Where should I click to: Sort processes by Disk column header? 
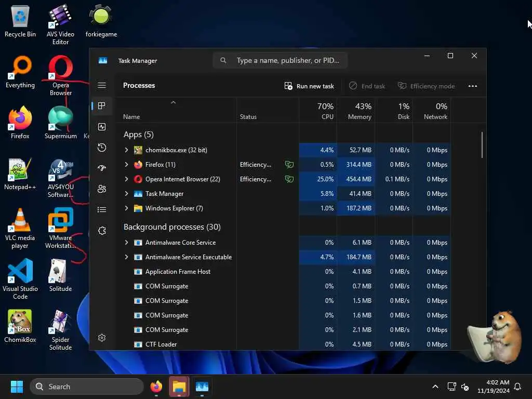[394, 111]
